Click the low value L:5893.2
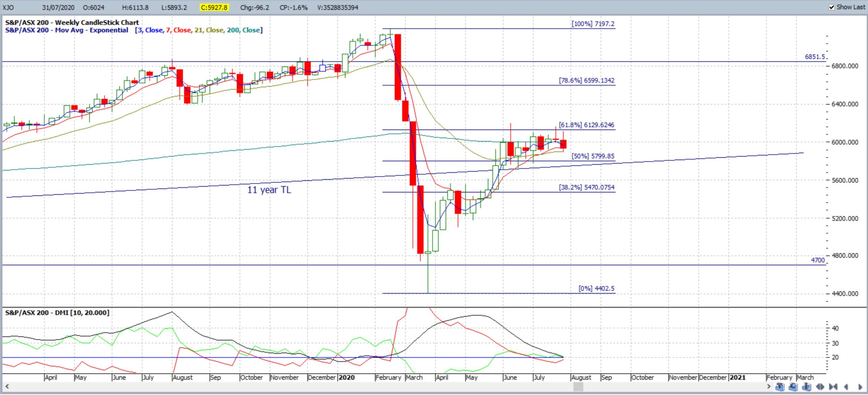The image size is (868, 395). click(x=174, y=7)
